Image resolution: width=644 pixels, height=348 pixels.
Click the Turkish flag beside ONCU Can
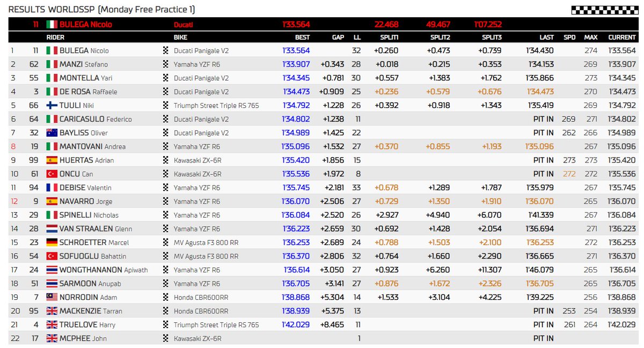click(x=52, y=174)
